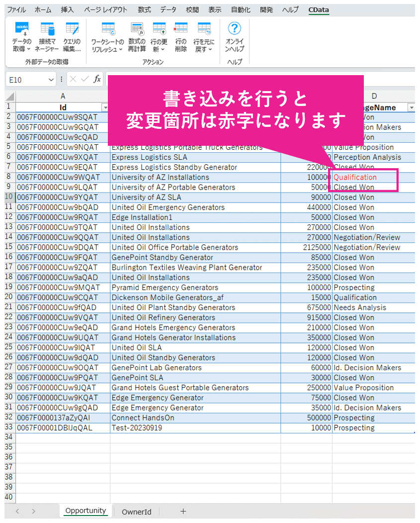Image resolution: width=420 pixels, height=523 pixels.
Task: Click the select-all corner triangle
Action: [x=10, y=97]
